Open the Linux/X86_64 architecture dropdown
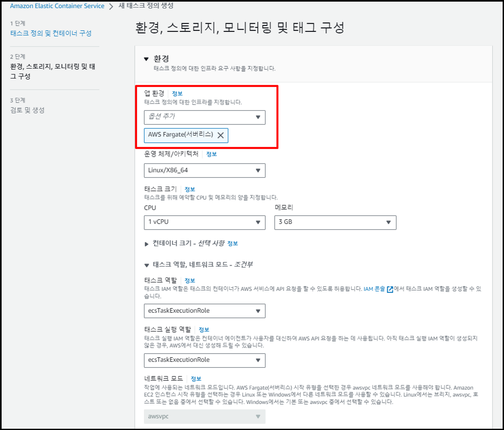This screenshot has height=430, width=504. 204,170
